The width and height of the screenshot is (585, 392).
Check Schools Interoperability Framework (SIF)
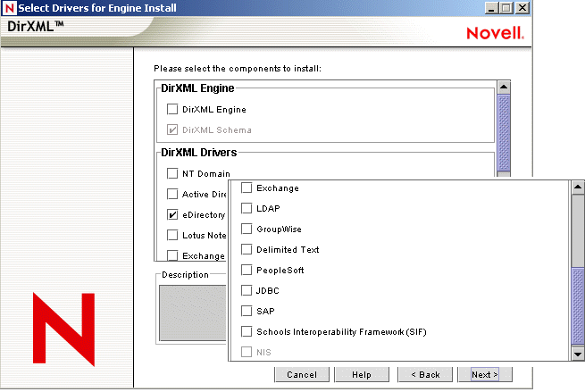(x=247, y=331)
